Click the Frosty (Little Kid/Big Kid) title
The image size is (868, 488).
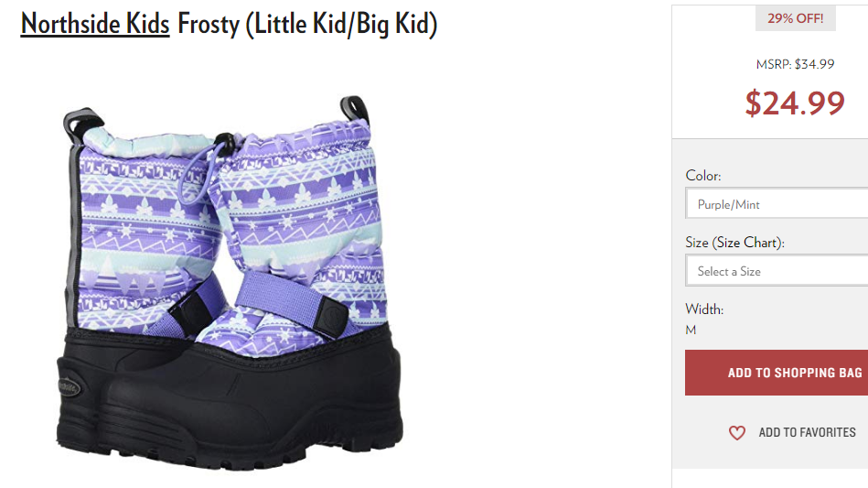pos(307,25)
